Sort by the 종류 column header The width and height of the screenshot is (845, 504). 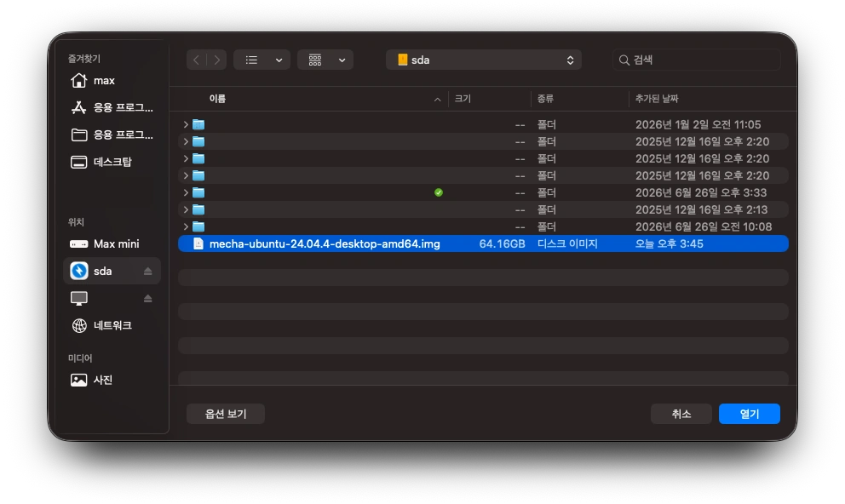point(545,99)
